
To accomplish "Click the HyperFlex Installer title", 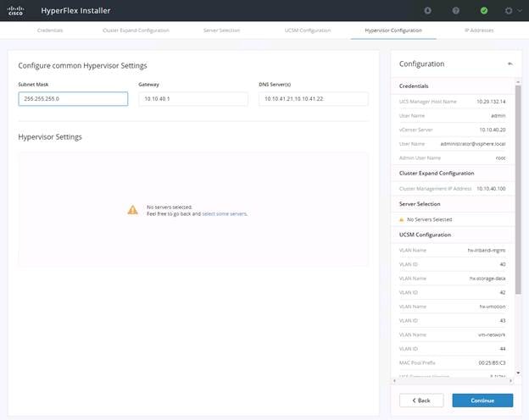I will pyautogui.click(x=75, y=11).
